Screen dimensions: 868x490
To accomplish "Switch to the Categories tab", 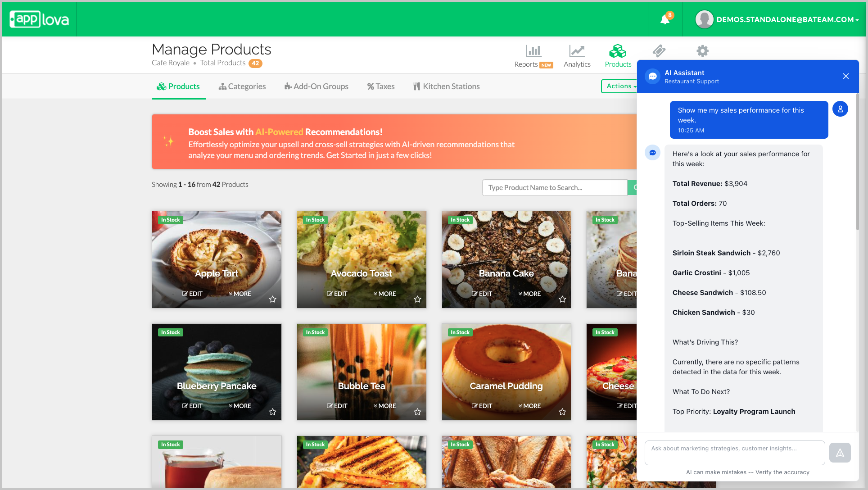I will [242, 86].
